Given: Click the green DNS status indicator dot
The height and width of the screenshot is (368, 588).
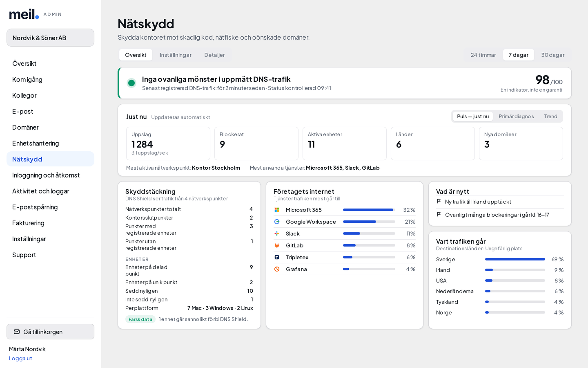Looking at the screenshot, I should click(131, 83).
